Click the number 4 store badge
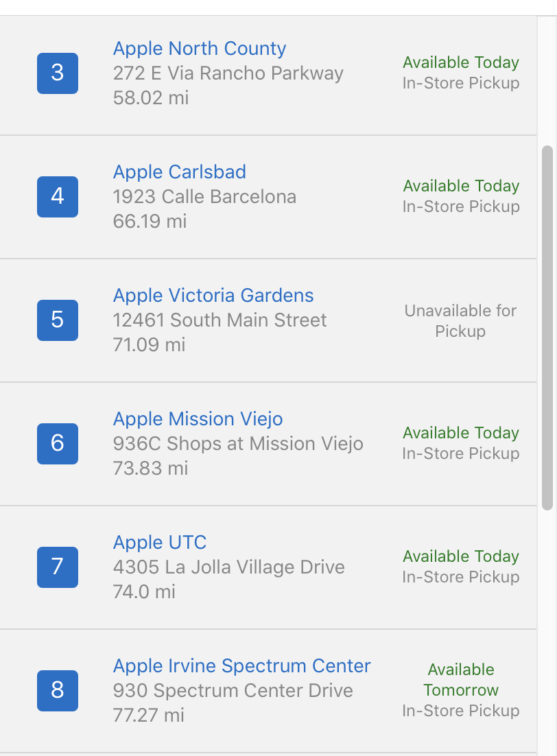 click(x=58, y=196)
